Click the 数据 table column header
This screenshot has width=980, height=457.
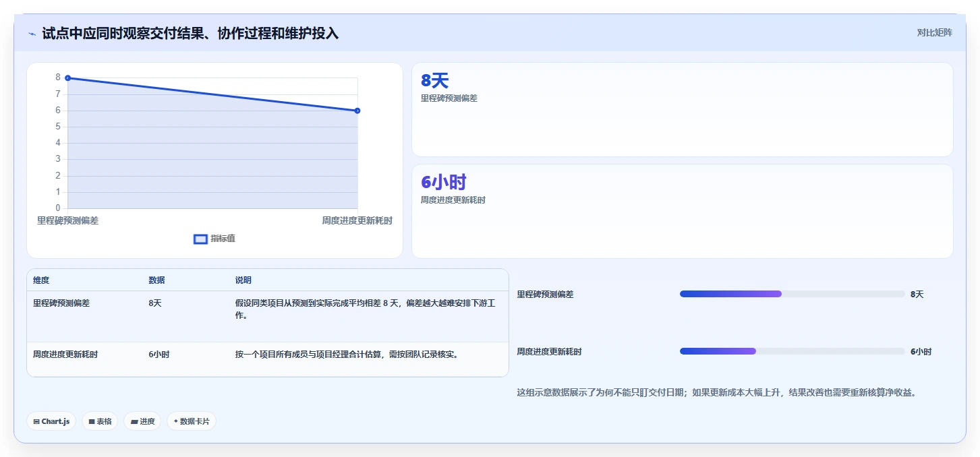point(156,280)
